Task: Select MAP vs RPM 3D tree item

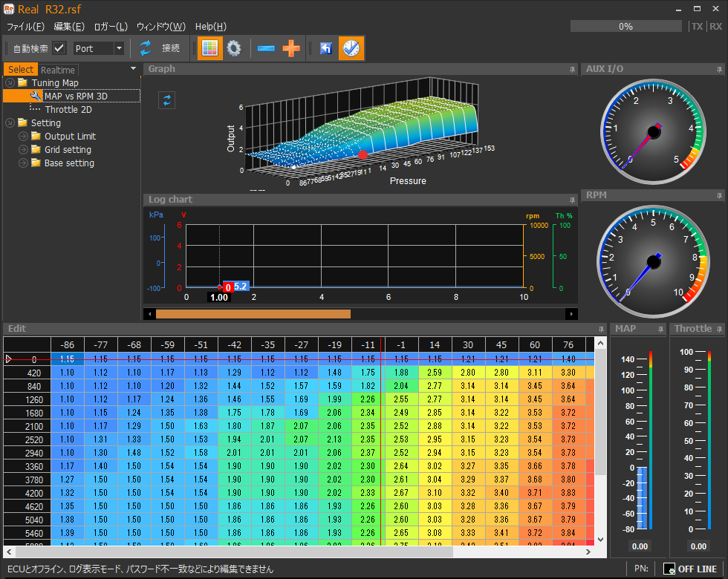Action: pos(76,96)
